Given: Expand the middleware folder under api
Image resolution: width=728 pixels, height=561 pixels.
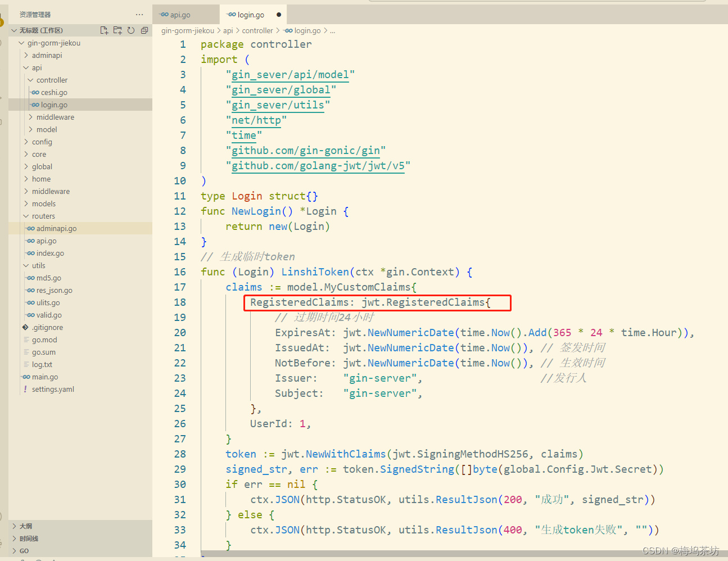Looking at the screenshot, I should (x=57, y=117).
